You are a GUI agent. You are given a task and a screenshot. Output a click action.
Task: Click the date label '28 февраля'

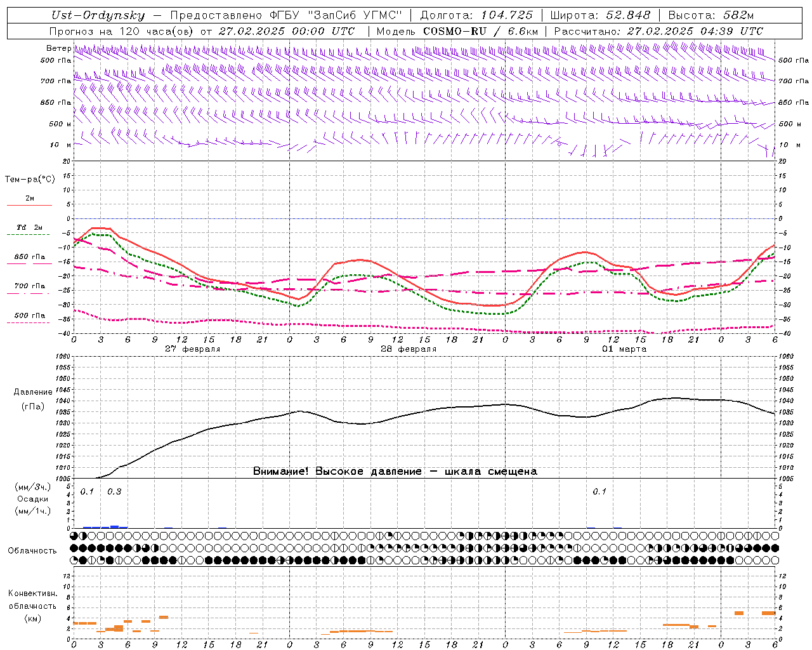[x=409, y=349]
